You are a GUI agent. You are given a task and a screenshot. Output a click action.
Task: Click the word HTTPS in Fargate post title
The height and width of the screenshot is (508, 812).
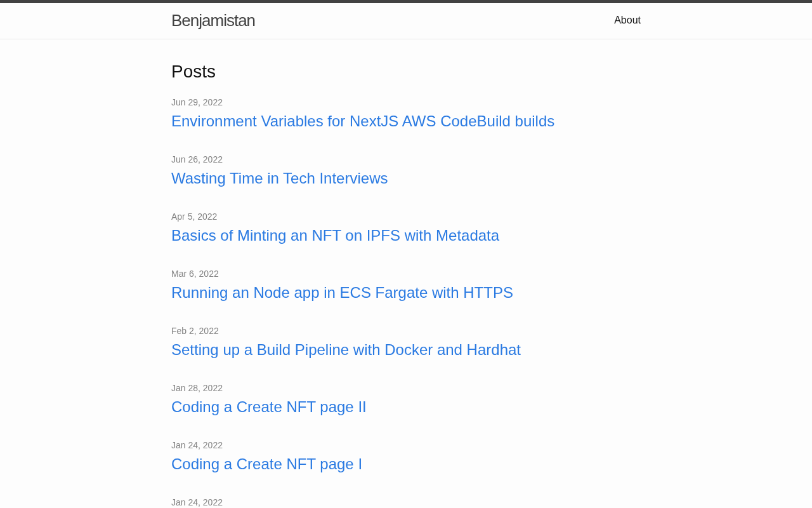click(x=488, y=293)
